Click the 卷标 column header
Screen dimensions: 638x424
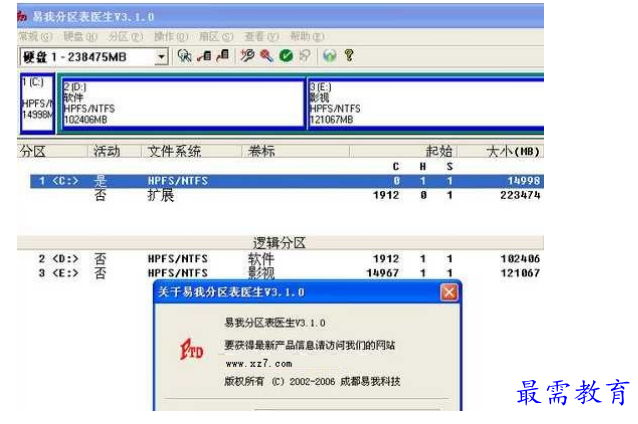tap(295, 151)
